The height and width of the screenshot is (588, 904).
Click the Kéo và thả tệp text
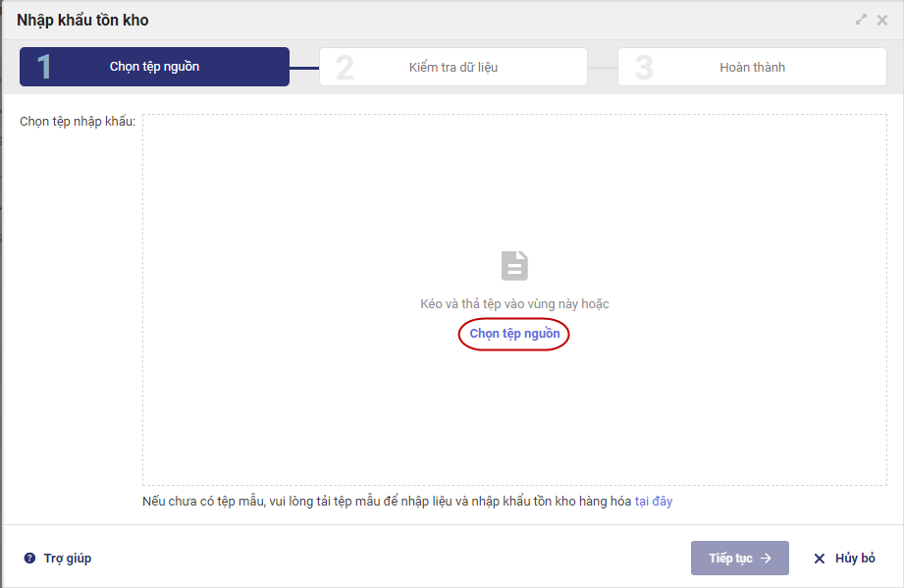click(514, 303)
